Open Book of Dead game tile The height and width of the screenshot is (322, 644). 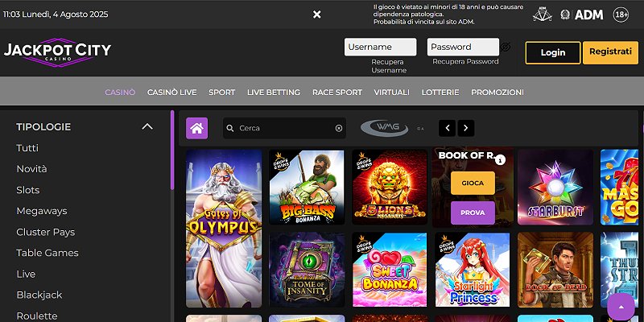coord(555,270)
